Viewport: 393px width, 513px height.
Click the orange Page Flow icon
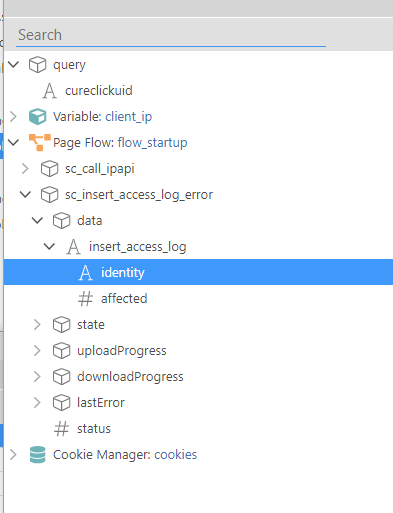coord(40,142)
